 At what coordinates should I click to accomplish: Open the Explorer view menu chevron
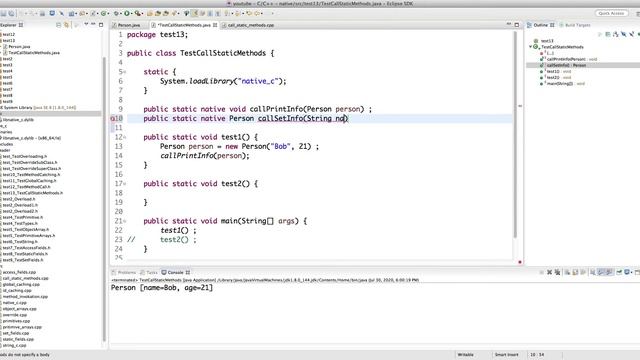pyautogui.click(x=86, y=24)
